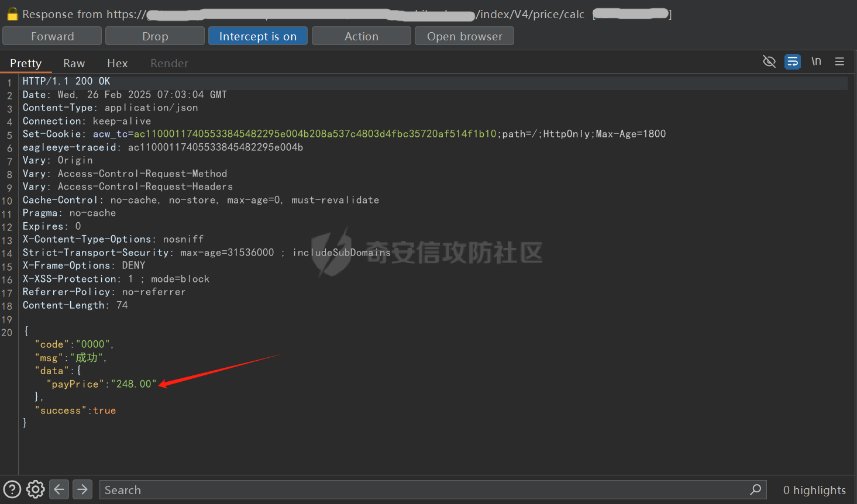Click into the Search input field
Viewport: 857px width, 504px height.
click(x=421, y=490)
